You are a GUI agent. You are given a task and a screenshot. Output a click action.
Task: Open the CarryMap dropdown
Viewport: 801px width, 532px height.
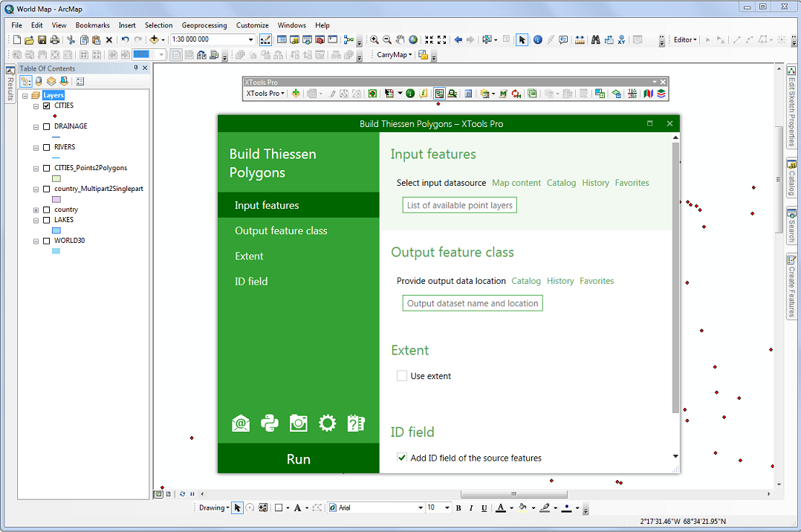[395, 55]
